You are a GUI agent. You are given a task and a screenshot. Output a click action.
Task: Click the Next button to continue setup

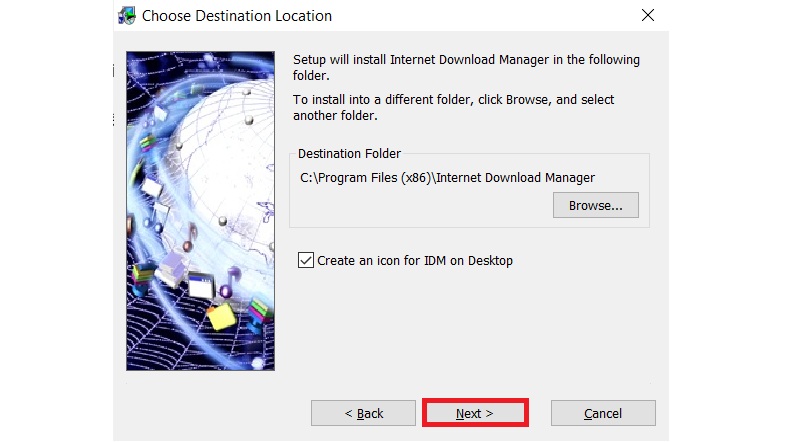475,413
